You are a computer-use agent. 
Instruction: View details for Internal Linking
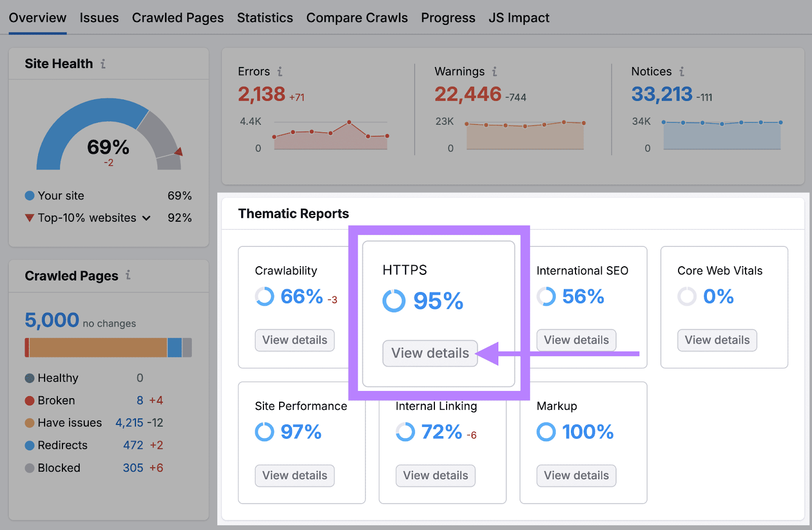click(435, 476)
